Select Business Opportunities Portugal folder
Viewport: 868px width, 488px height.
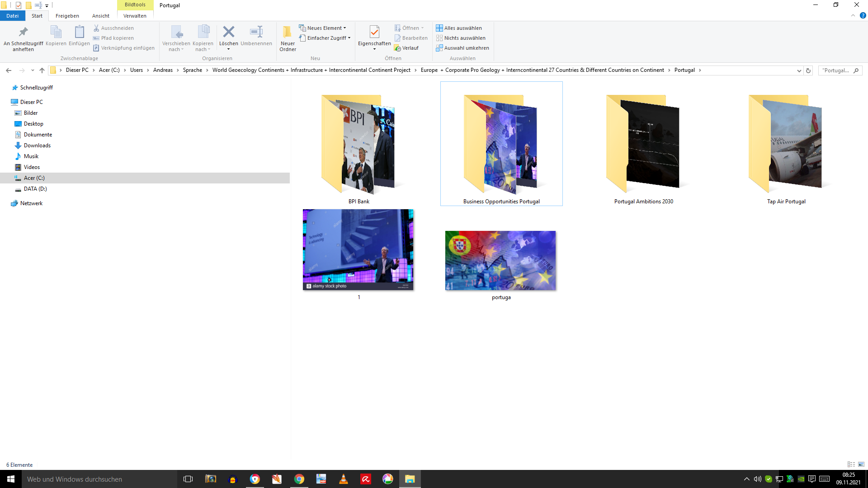pyautogui.click(x=501, y=144)
